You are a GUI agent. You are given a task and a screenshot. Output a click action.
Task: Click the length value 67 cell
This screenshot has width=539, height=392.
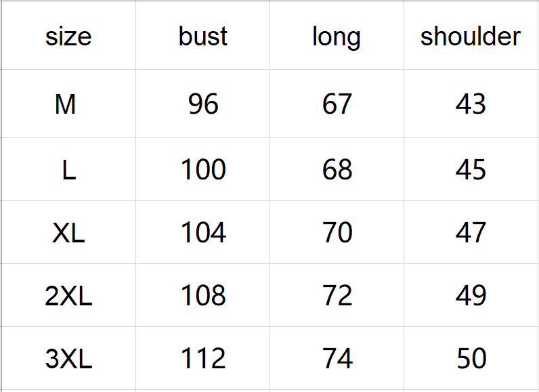337,104
